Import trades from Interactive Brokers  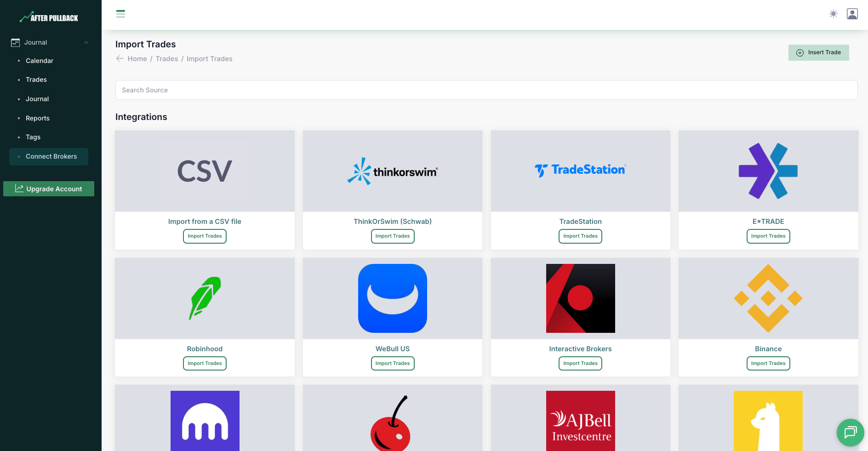581,364
